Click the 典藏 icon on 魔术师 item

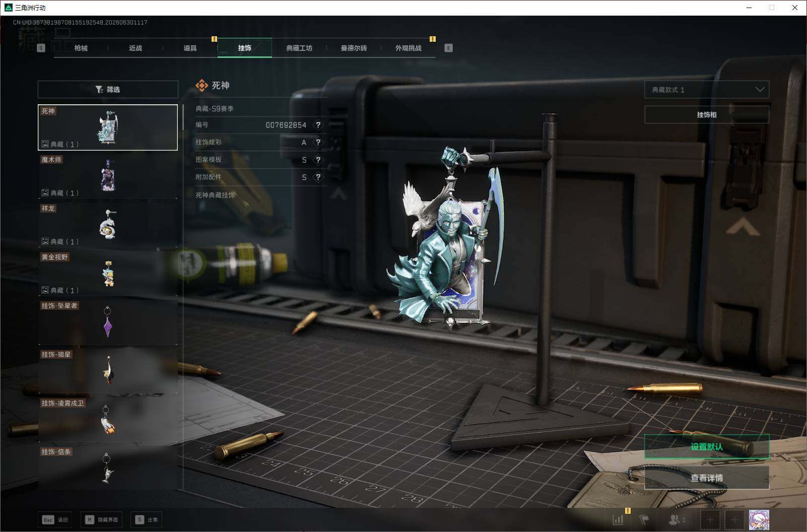[x=45, y=193]
